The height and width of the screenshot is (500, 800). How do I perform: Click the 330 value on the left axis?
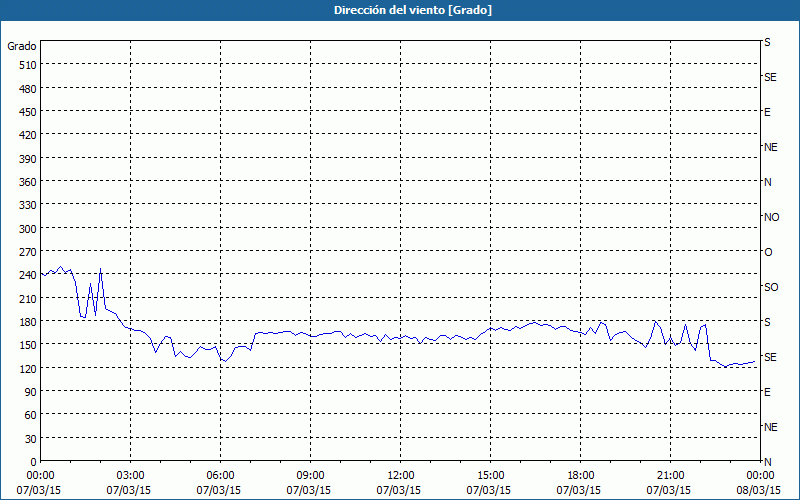(x=29, y=205)
